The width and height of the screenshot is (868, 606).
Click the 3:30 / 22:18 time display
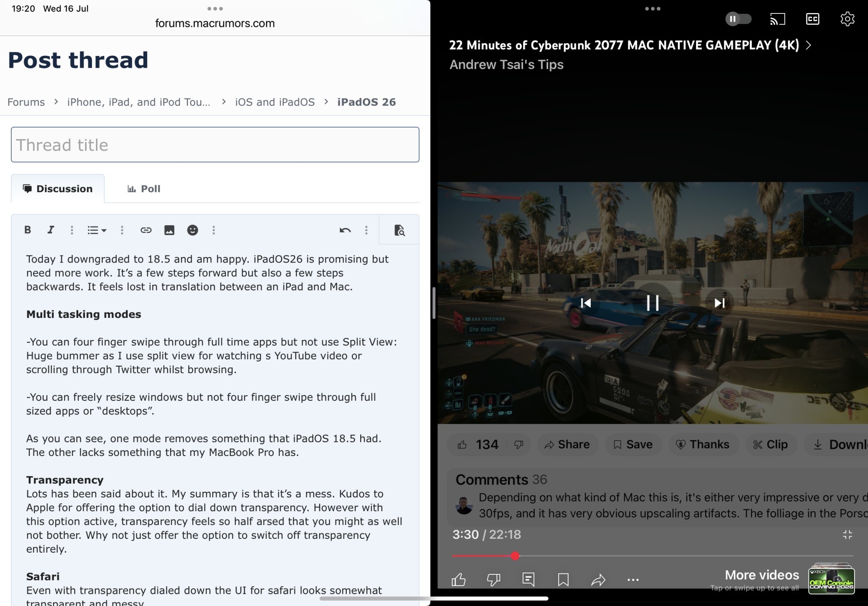coord(487,534)
